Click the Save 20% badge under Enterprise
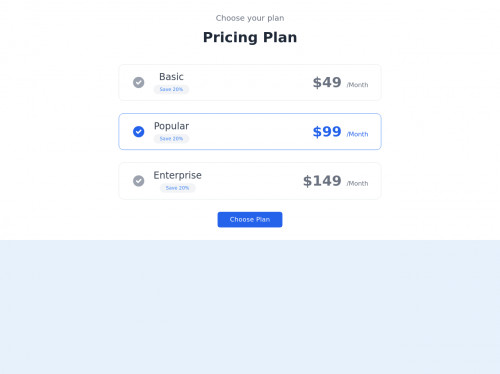The image size is (500, 374). click(178, 188)
